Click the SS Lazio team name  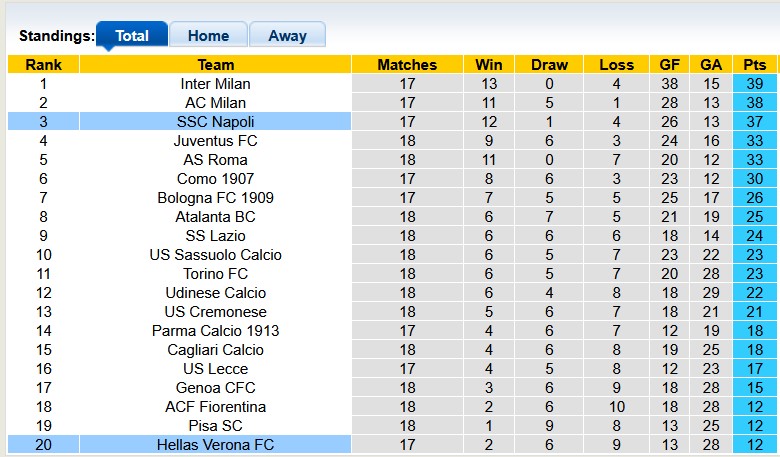click(x=216, y=236)
